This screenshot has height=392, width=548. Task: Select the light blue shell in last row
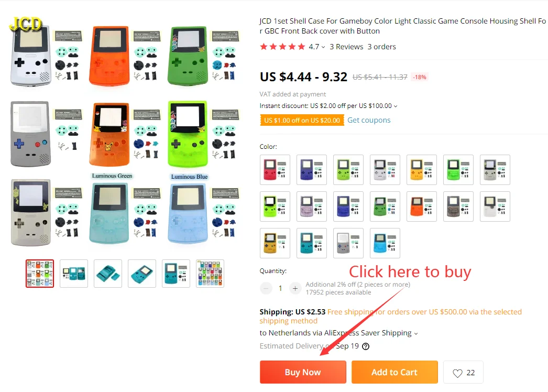[385, 243]
